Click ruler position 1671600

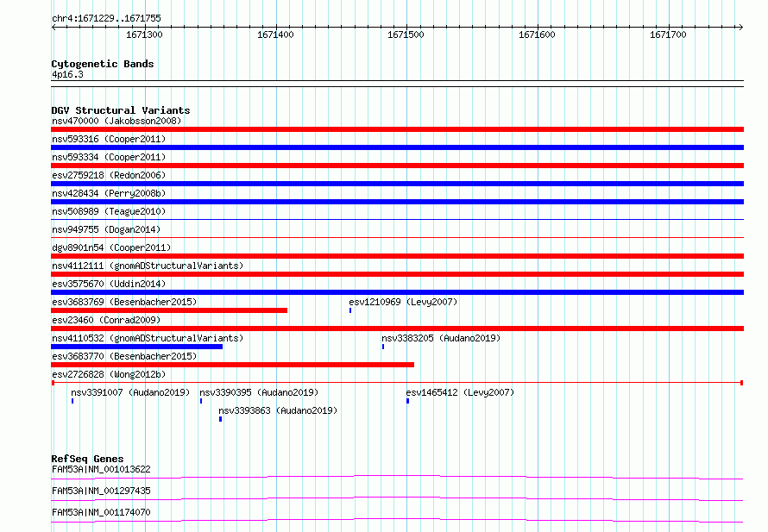(538, 34)
